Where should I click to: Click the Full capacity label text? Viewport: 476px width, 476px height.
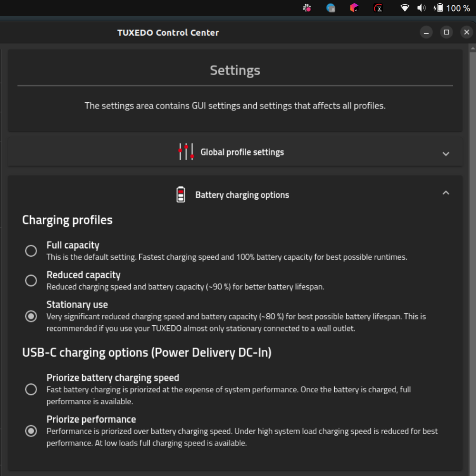pos(72,245)
